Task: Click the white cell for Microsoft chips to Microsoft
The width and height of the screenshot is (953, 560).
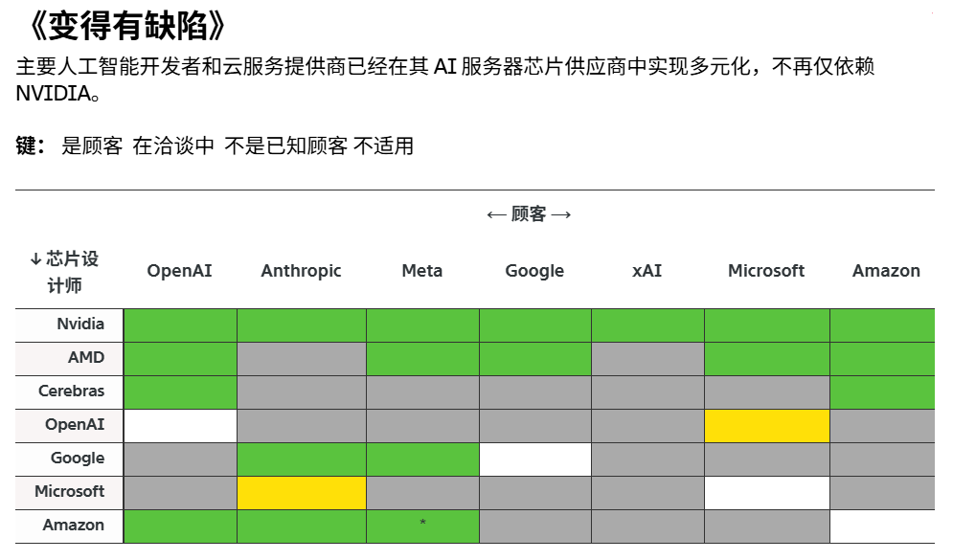Action: 767,492
